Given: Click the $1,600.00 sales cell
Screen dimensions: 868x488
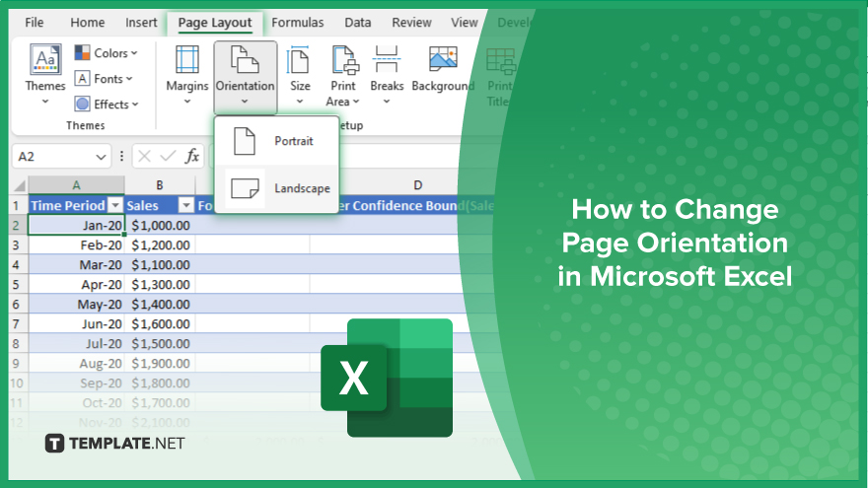Looking at the screenshot, I should 160,323.
